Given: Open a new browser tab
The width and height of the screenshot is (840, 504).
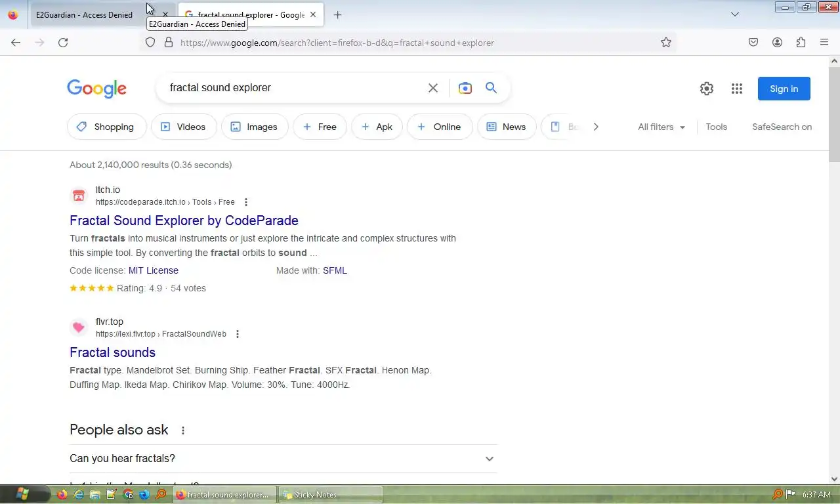Looking at the screenshot, I should pos(337,14).
